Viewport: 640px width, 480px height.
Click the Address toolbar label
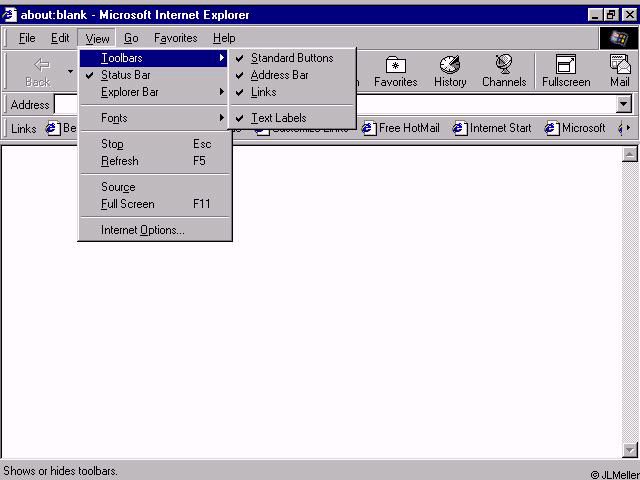click(30, 105)
